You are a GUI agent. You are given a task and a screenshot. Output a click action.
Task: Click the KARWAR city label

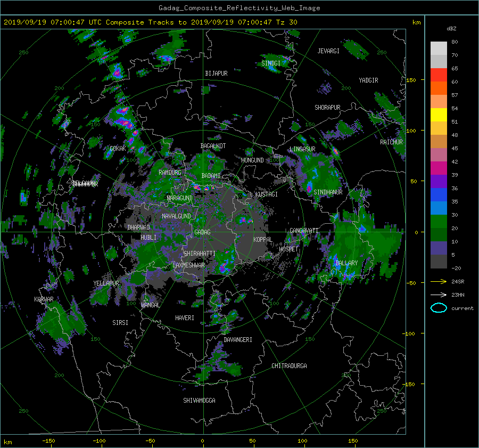click(44, 299)
